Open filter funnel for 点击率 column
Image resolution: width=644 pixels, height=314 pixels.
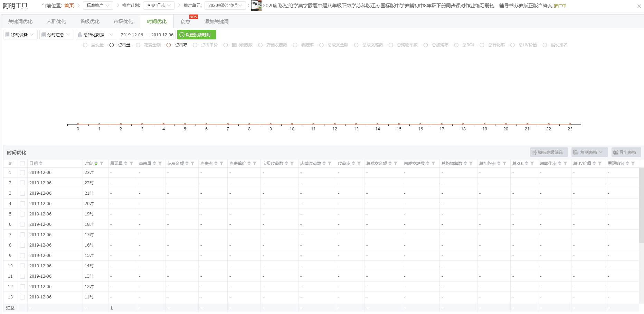coord(221,164)
